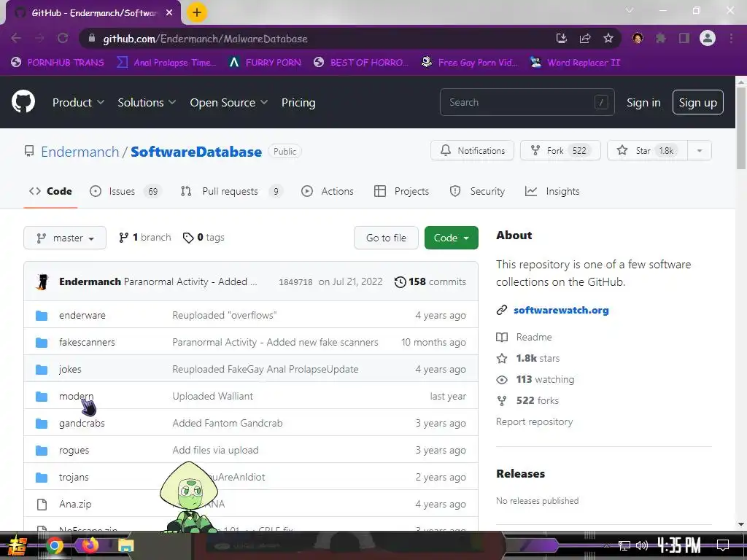This screenshot has height=560, width=747.
Task: Click the site lock icon in address bar
Action: pyautogui.click(x=91, y=38)
